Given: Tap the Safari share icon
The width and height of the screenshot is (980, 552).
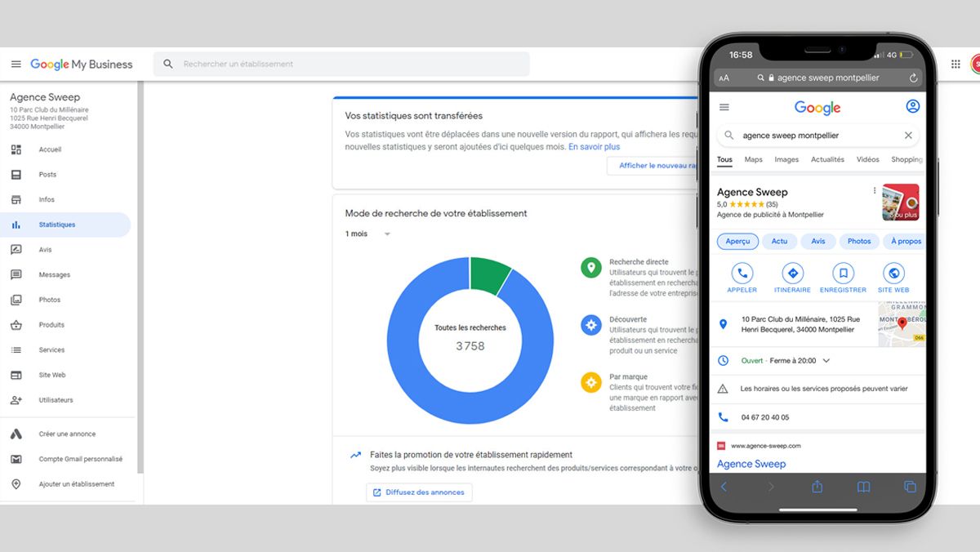Looking at the screenshot, I should coord(817,487).
